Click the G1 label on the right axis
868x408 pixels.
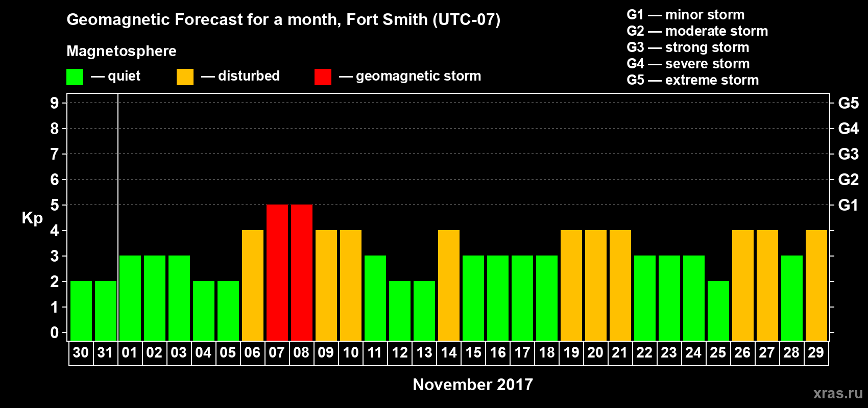(849, 205)
